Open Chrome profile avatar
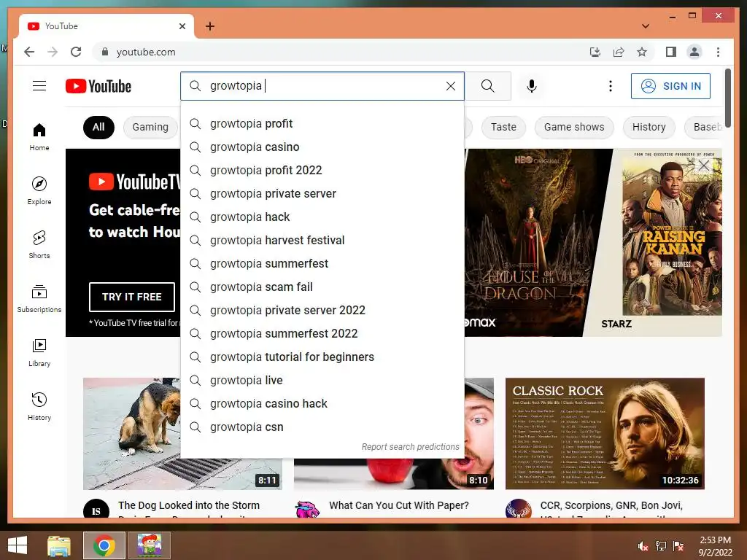 click(694, 52)
